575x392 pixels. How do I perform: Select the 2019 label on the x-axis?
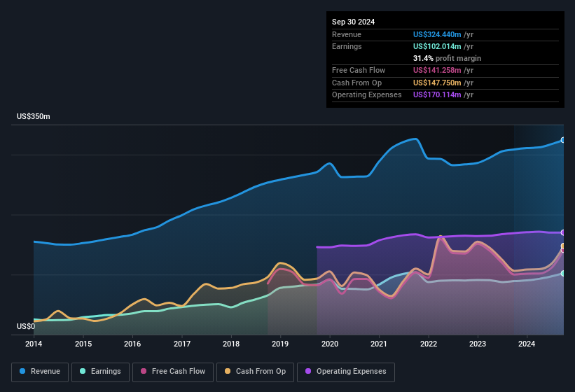tap(280, 344)
